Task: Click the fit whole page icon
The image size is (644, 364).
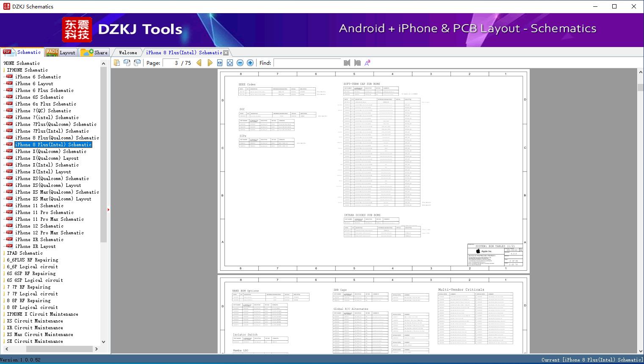Action: pos(230,63)
